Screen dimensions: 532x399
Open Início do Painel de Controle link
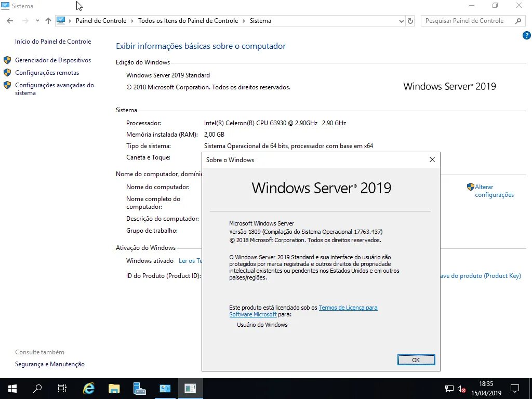tap(53, 42)
